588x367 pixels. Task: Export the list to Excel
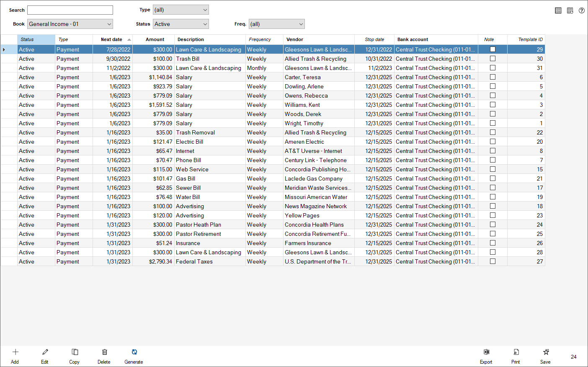click(x=486, y=352)
